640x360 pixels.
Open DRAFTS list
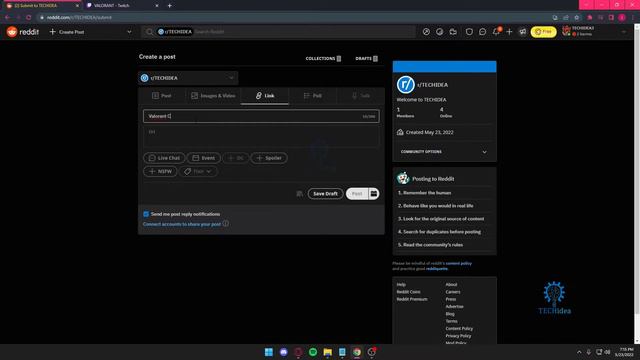(367, 58)
